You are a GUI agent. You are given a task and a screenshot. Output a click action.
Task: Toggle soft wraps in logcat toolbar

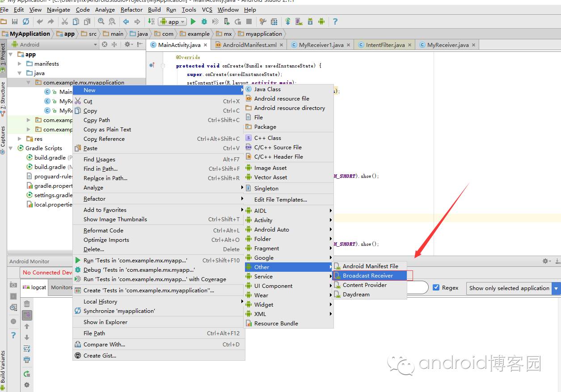click(27, 349)
